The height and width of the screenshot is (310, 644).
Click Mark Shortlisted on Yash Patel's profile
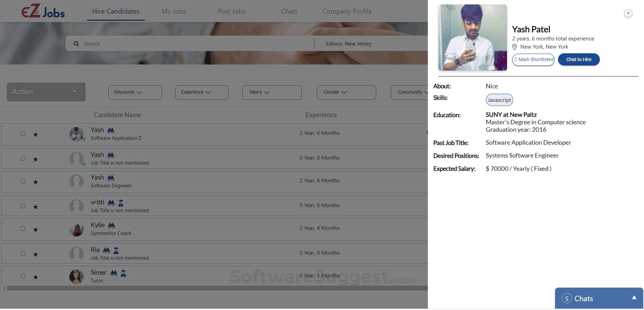point(533,59)
